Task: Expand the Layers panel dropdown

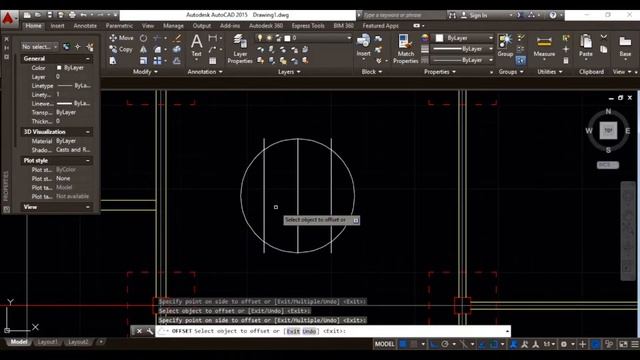Action: [289, 72]
